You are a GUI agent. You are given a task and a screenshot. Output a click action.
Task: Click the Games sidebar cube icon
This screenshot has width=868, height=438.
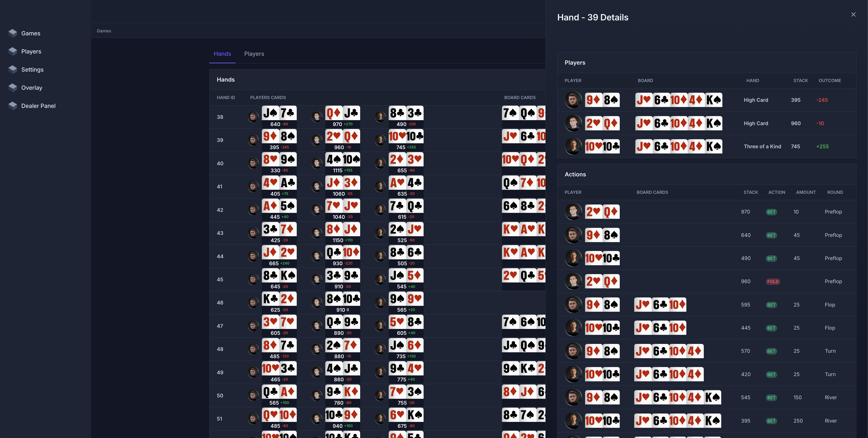[13, 33]
